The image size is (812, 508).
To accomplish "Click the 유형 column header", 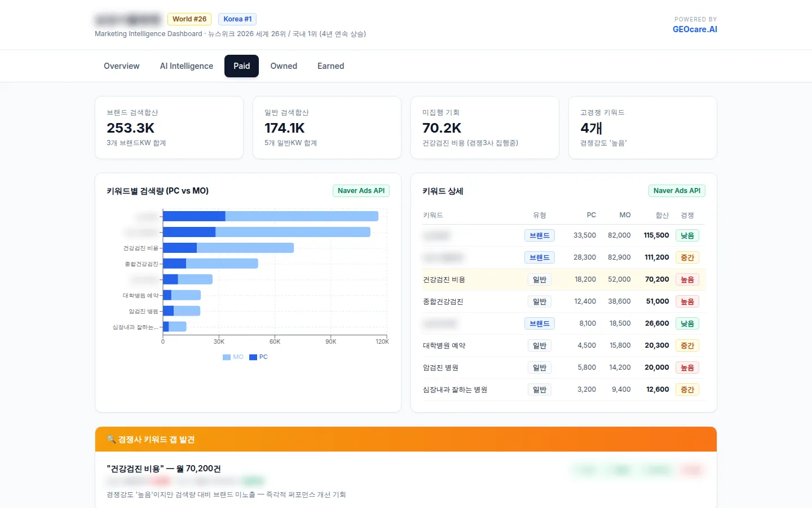I will 540,215.
